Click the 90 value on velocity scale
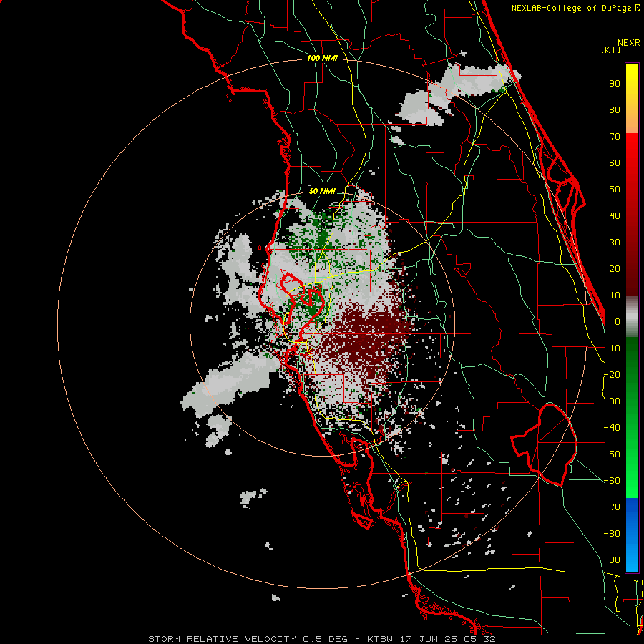 coord(615,84)
